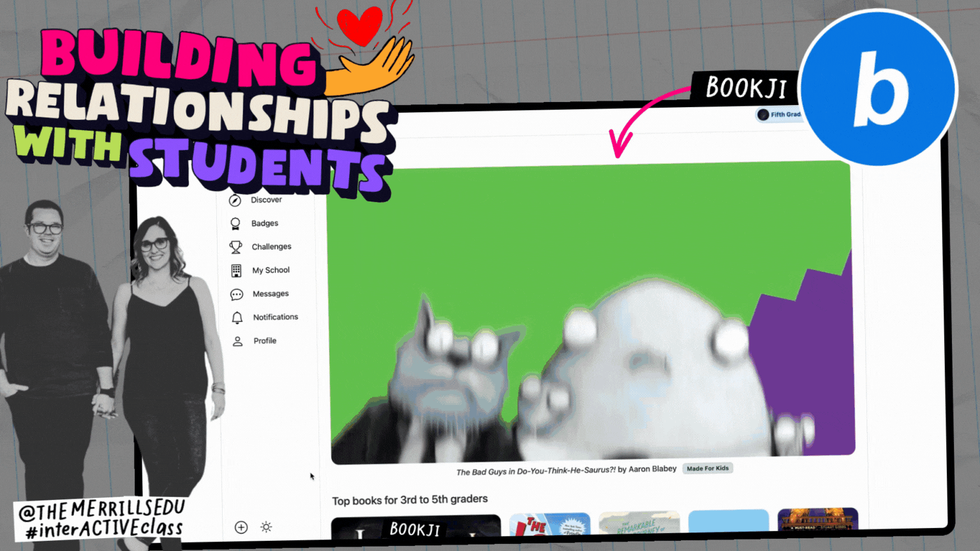Screen dimensions: 980x551
Task: Click the Fifth Grade class chip
Action: tap(779, 115)
